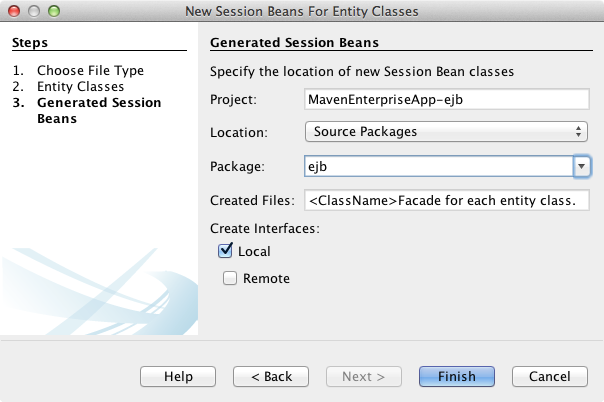Expand the Package combo box arrow

[581, 166]
